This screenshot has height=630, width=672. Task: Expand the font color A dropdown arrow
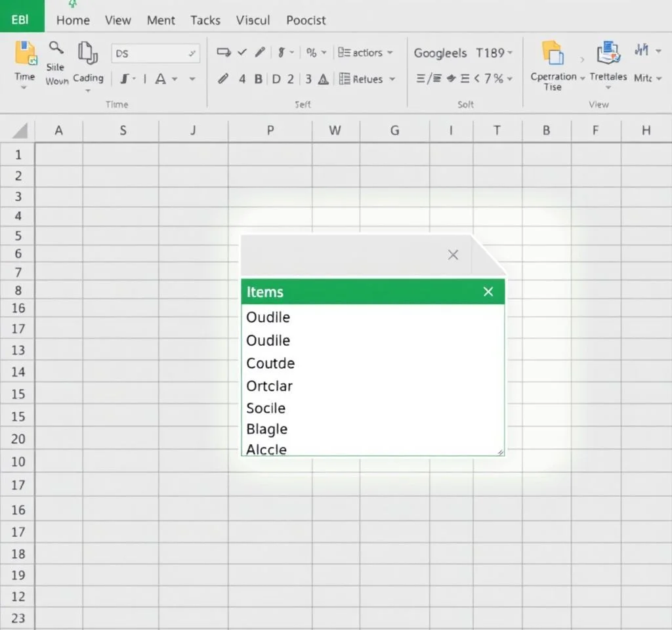coord(175,79)
